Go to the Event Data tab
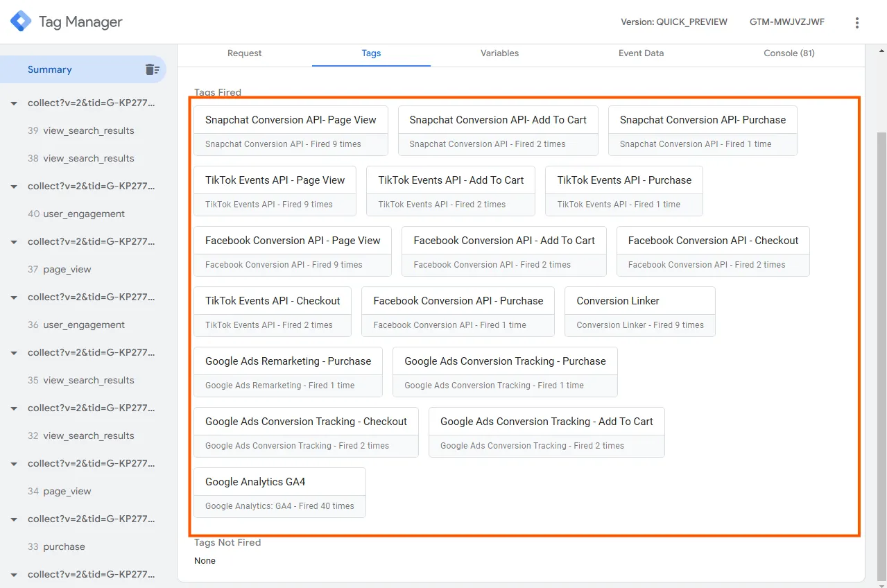 click(x=641, y=53)
